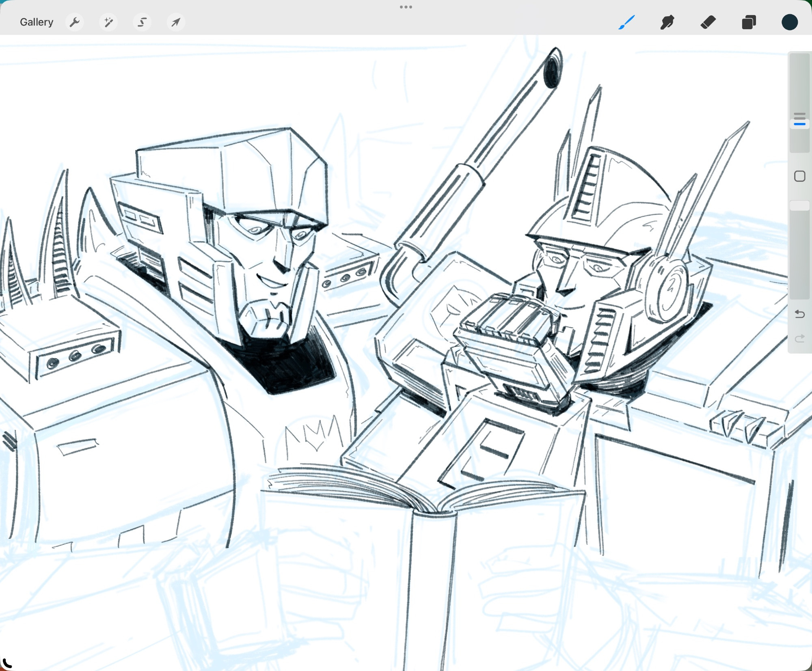Select the Smudge tool

[667, 22]
